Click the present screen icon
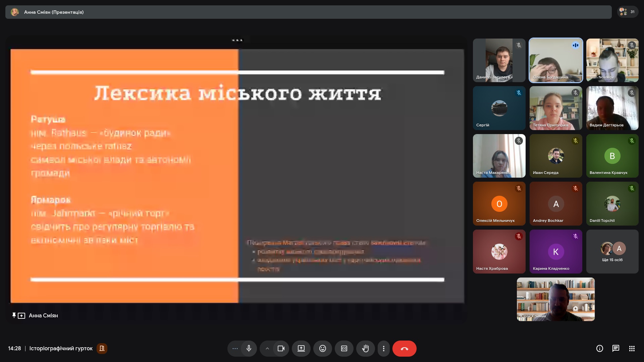Screen dimensions: 644x362 pos(301,349)
